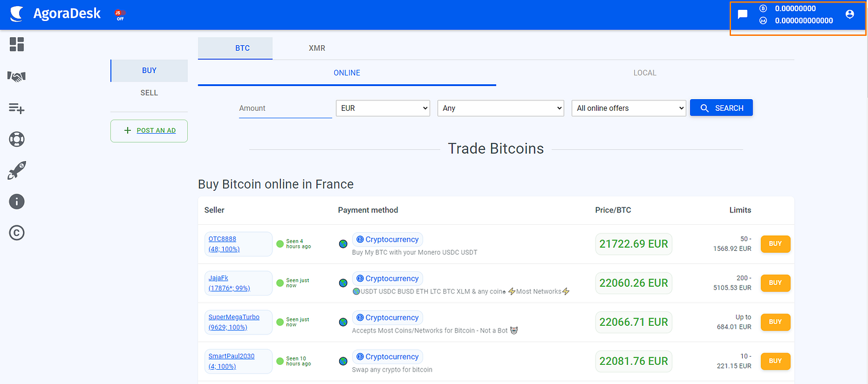Image resolution: width=868 pixels, height=384 pixels.
Task: Click the 0.000000000000 XMR balance value
Action: click(804, 20)
